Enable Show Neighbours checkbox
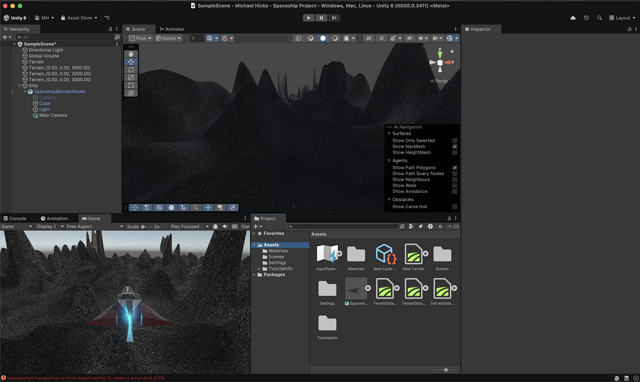Screen dimensions: 640x382 pyautogui.click(x=454, y=180)
